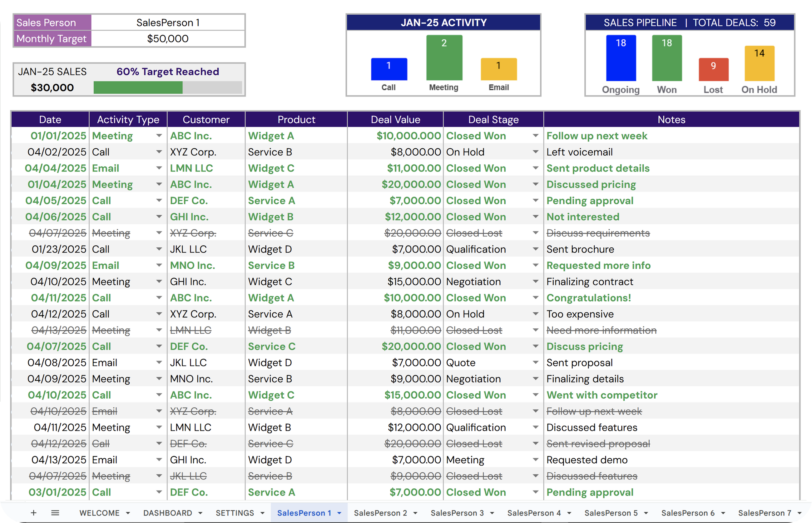Switch to the DASHBOARD sheet tab
This screenshot has height=523, width=812.
tap(168, 513)
